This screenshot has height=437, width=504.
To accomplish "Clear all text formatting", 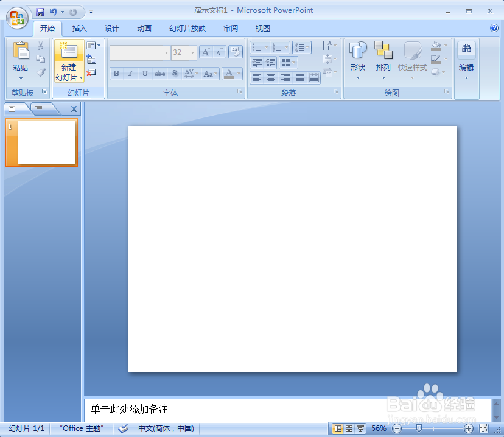I will 236,52.
